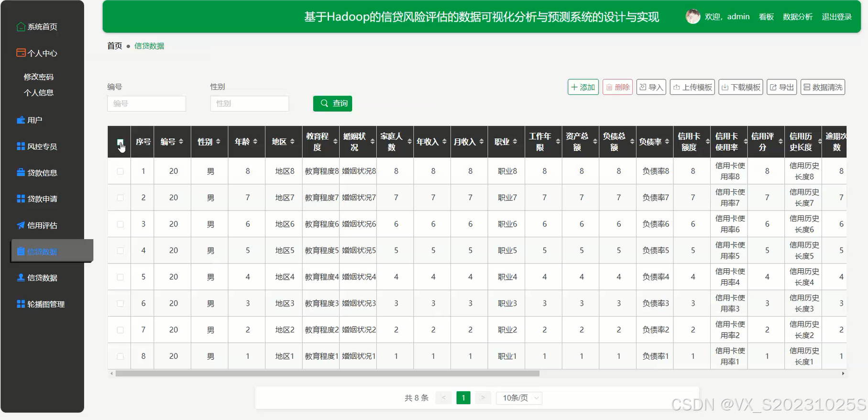868x420 pixels.
Task: Click the 上传模板 button
Action: point(692,87)
